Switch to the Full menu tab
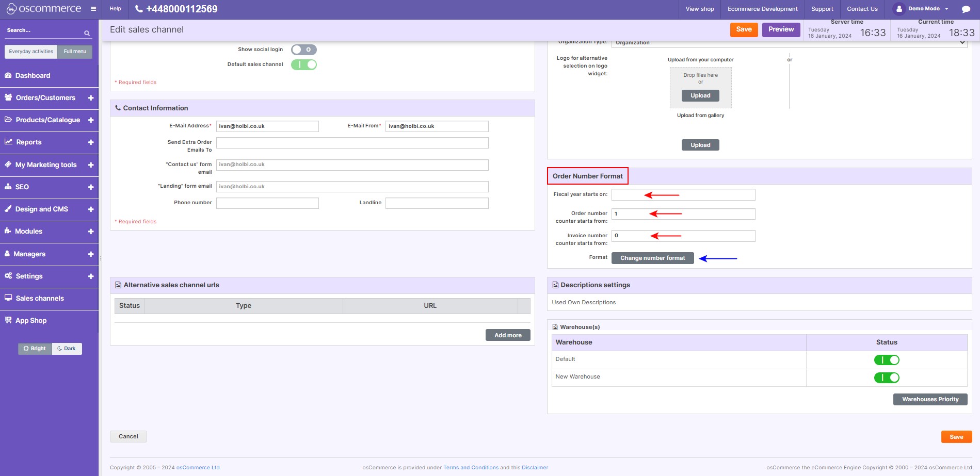980x476 pixels. [74, 52]
